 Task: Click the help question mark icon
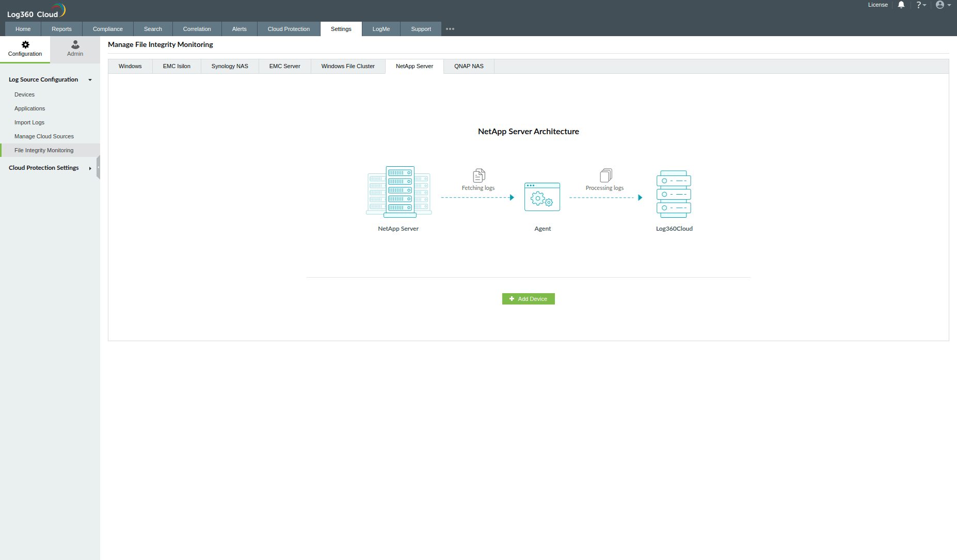(919, 5)
